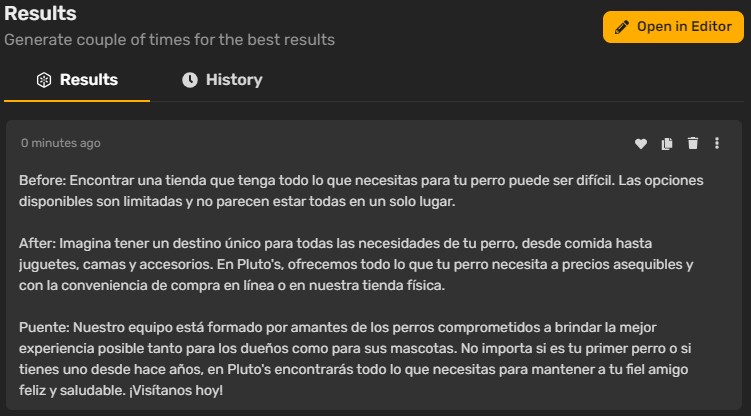Click the "¡Visítanos hoy!" closing phrase
Image resolution: width=751 pixels, height=416 pixels.
pos(176,390)
